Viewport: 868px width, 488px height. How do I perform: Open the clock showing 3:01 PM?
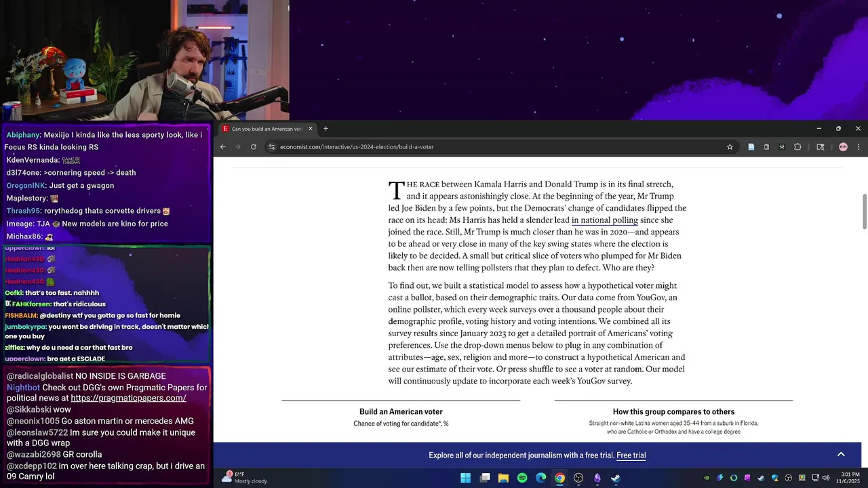tap(850, 478)
